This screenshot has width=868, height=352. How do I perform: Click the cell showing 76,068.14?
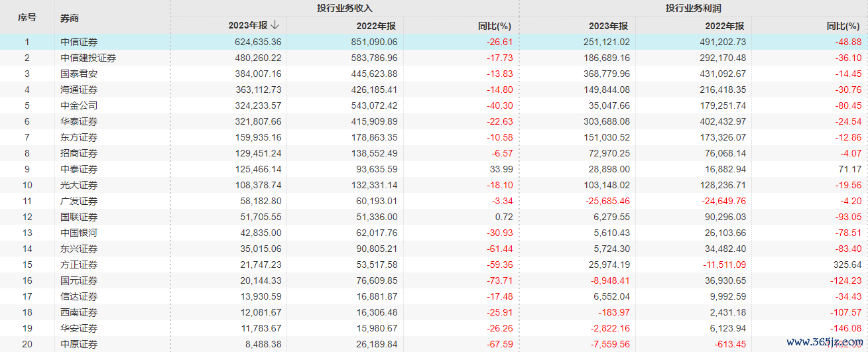click(725, 153)
